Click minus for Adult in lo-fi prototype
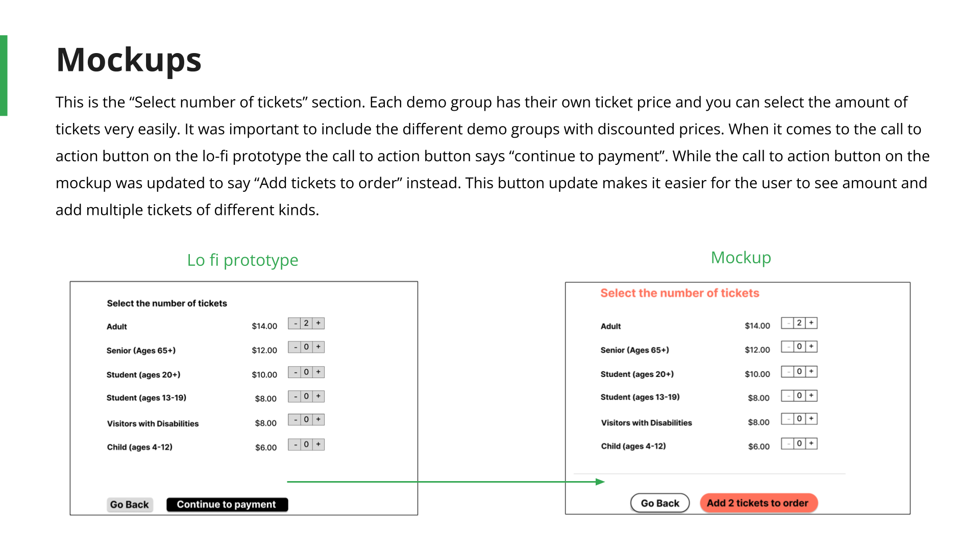 (x=295, y=323)
